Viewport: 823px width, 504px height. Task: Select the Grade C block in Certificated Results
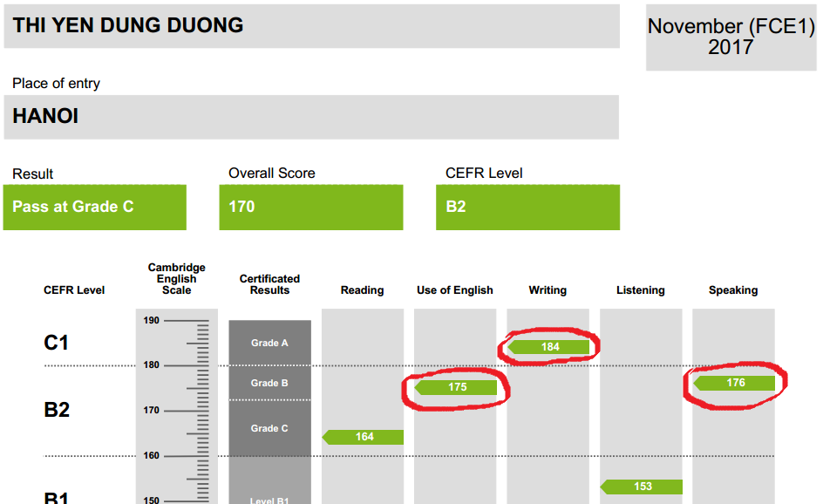[x=269, y=428]
